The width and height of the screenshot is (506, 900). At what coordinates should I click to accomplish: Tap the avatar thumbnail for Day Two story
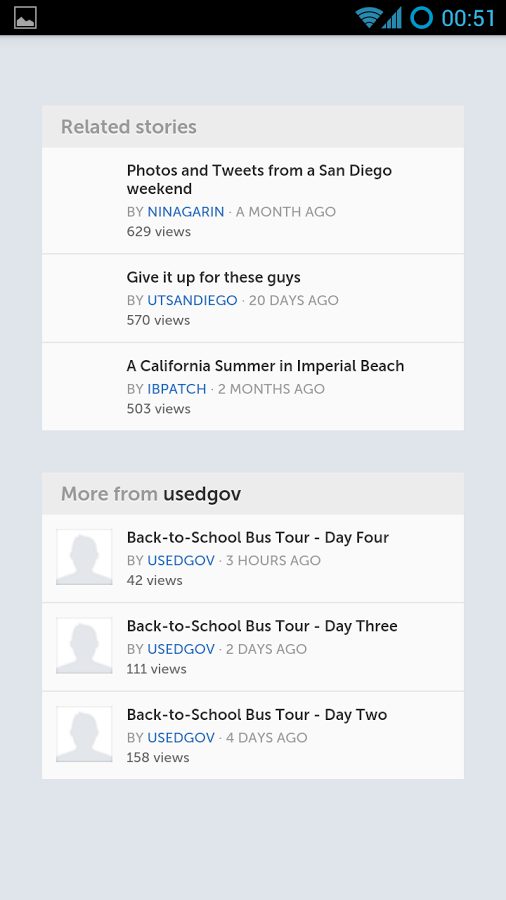point(84,734)
